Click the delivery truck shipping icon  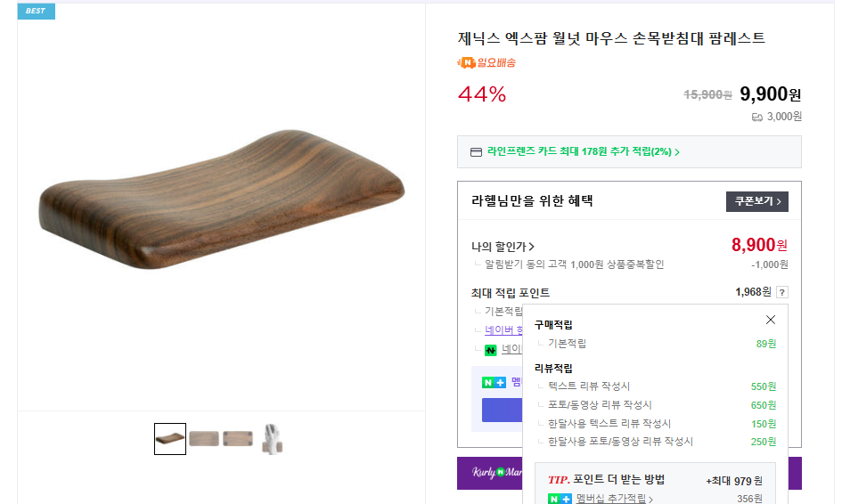[757, 117]
